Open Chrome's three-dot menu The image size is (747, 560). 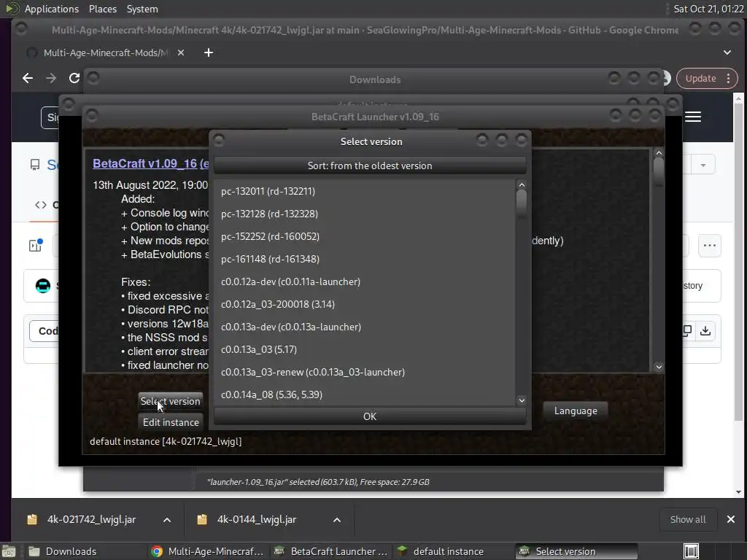(x=729, y=79)
